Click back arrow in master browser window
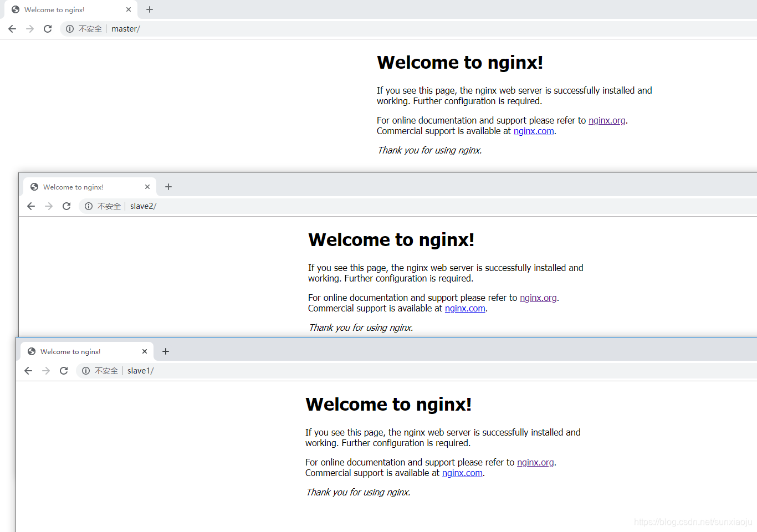This screenshot has width=757, height=532. [x=12, y=29]
